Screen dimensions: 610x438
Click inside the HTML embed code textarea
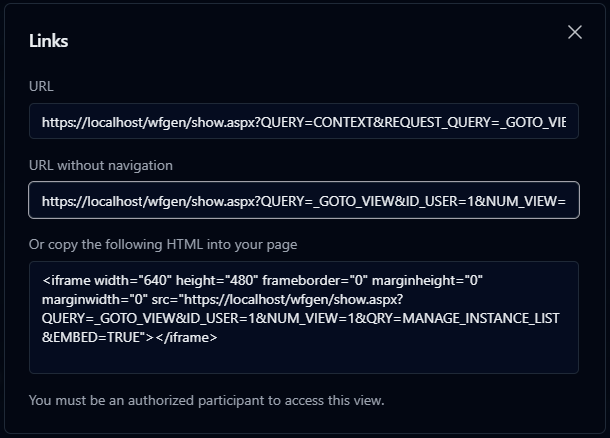pos(304,317)
